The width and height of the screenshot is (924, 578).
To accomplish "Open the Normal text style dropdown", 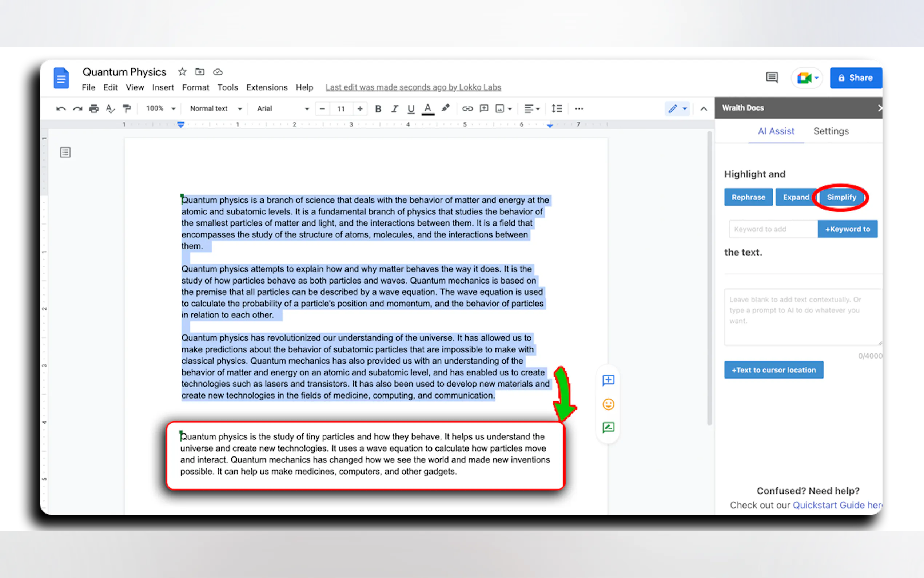I will tap(216, 108).
